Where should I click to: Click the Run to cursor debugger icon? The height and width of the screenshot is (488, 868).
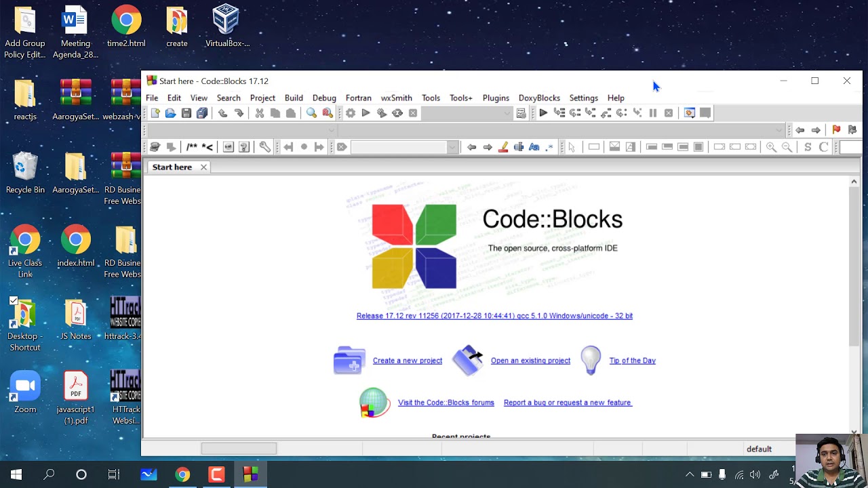pos(559,113)
